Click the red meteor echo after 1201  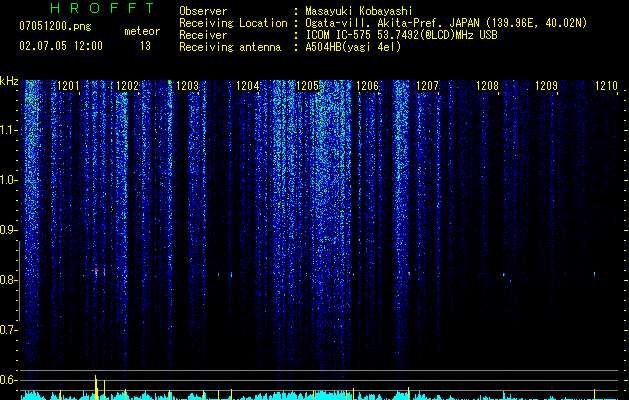[x=96, y=271]
